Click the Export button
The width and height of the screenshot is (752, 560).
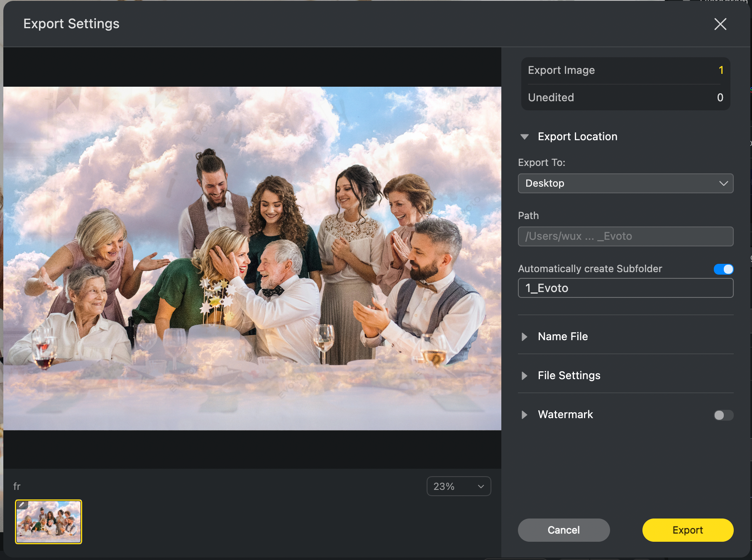[x=687, y=530]
